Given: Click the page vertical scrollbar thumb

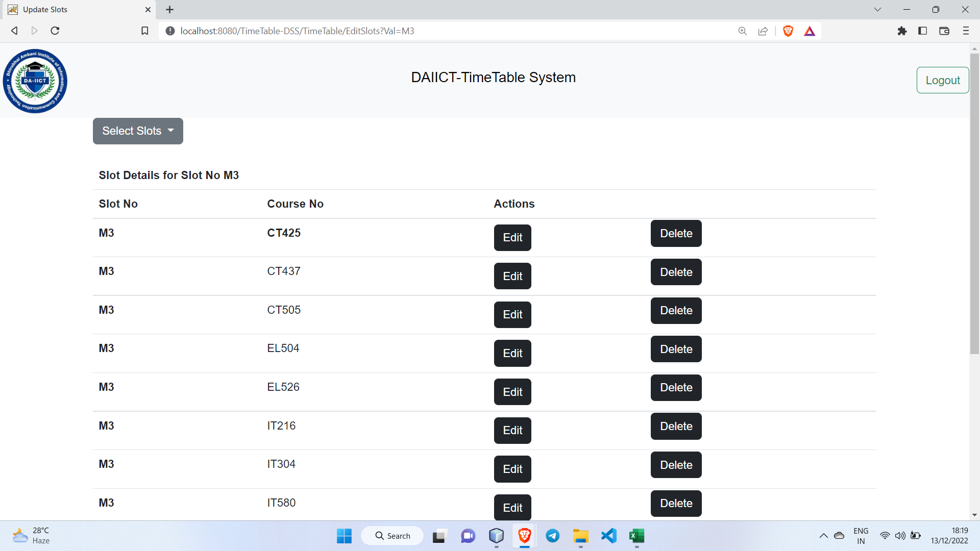Looking at the screenshot, I should point(974,203).
